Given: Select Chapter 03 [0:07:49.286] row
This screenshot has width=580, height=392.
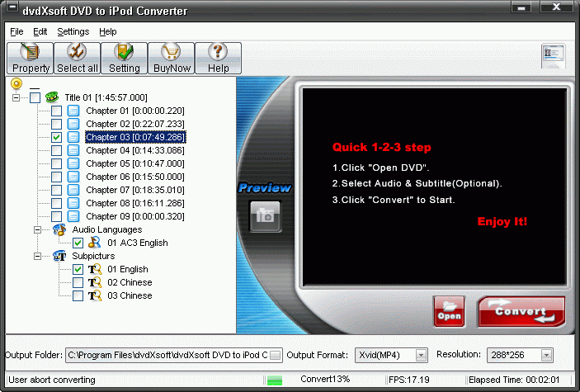Looking at the screenshot, I should point(135,137).
